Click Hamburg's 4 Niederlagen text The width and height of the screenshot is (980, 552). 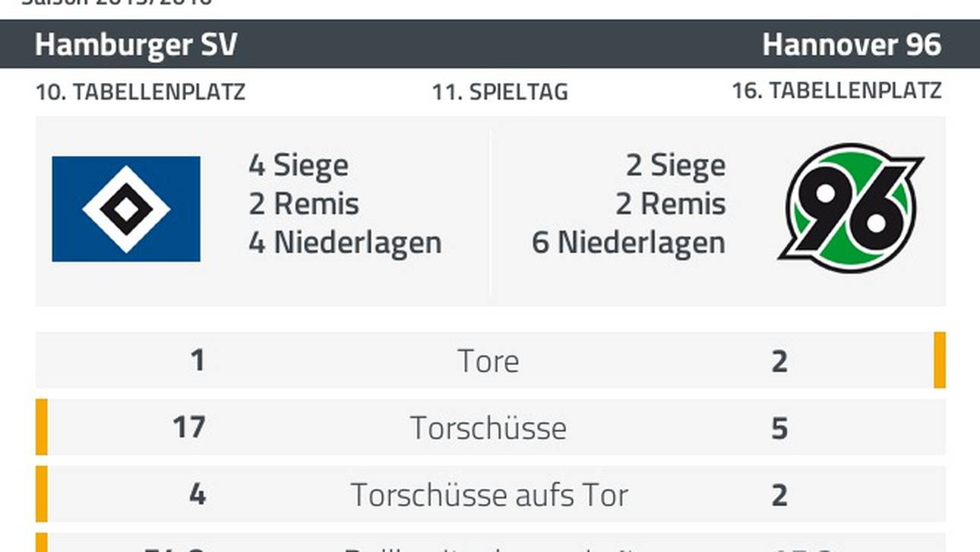pos(345,243)
